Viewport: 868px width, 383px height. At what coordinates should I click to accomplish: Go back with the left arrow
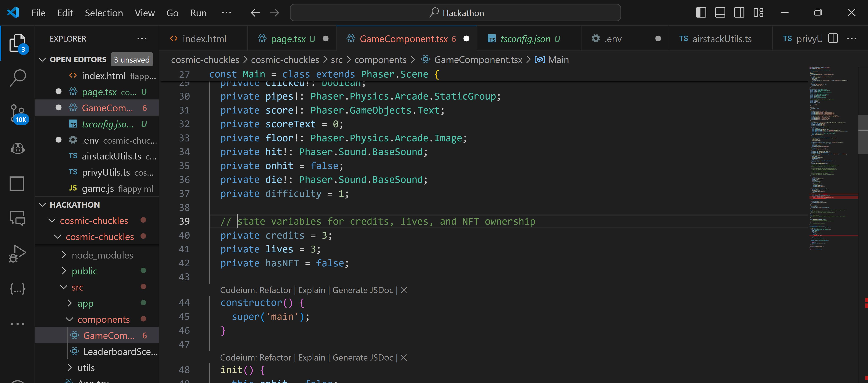pyautogui.click(x=255, y=13)
